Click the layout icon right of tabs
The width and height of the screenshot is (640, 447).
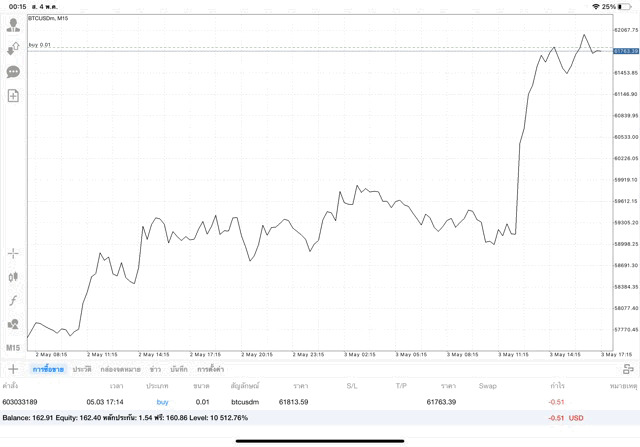click(x=628, y=369)
